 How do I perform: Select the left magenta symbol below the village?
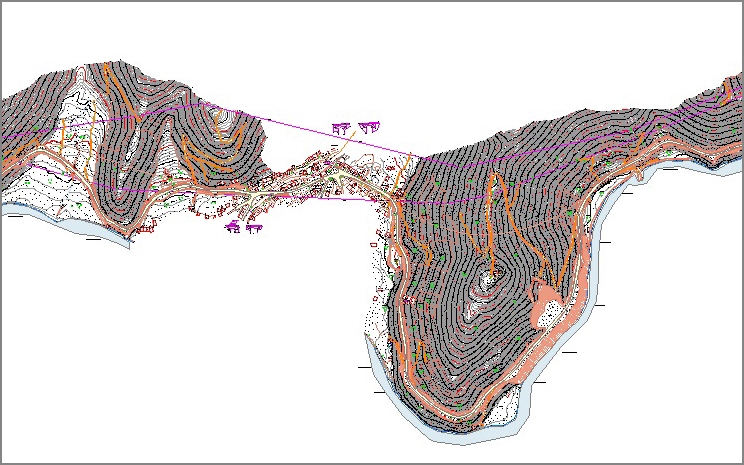coord(233,227)
